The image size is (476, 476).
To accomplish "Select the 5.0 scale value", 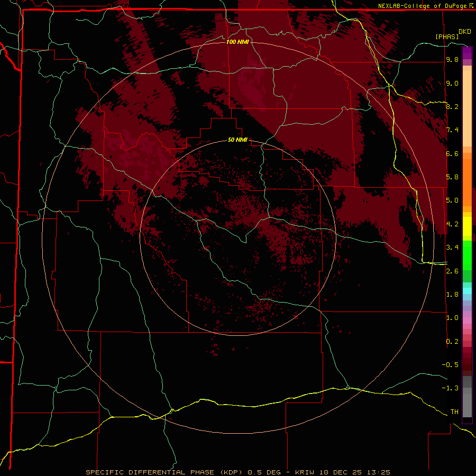I will [452, 200].
